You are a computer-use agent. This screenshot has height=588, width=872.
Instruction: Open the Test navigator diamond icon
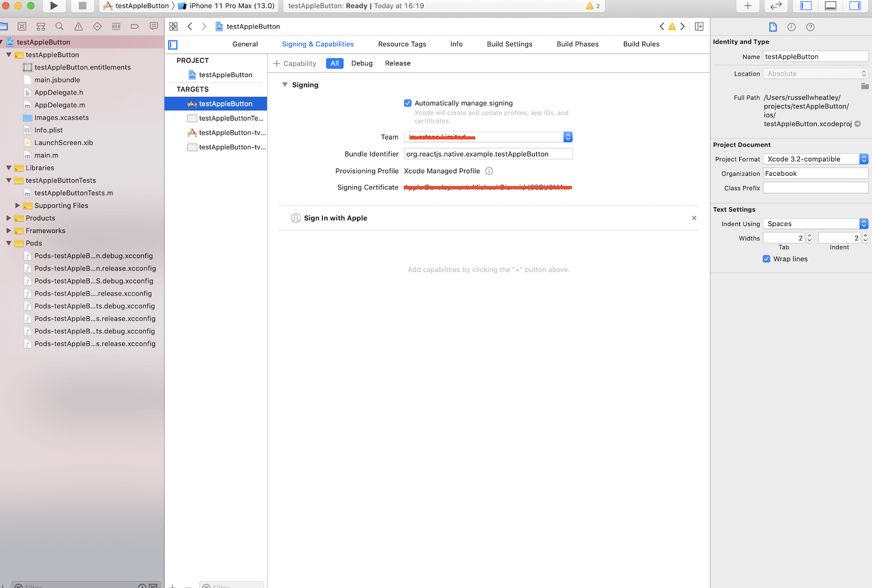click(97, 27)
